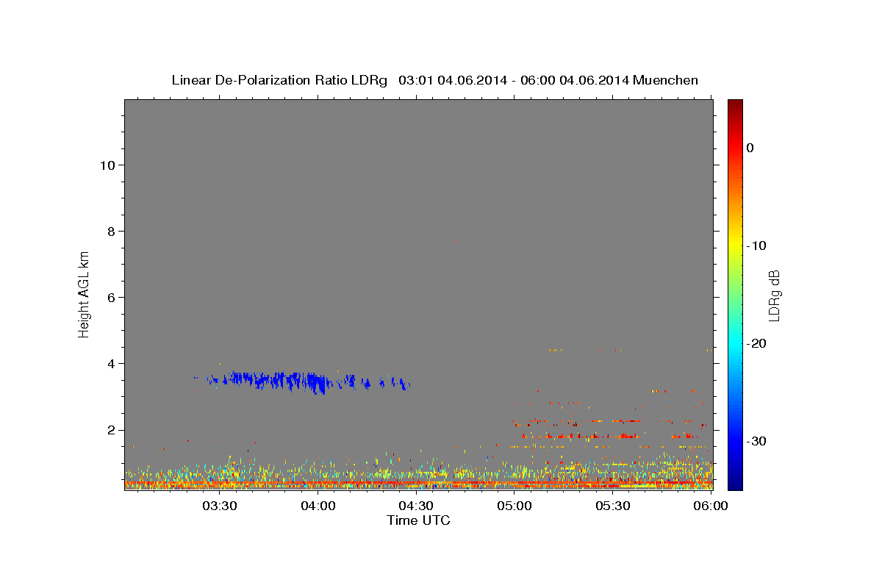Click the 04:00 time tick label
This screenshot has width=882, height=588.
(318, 506)
